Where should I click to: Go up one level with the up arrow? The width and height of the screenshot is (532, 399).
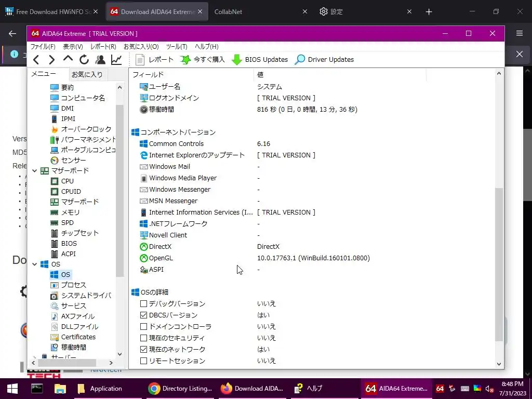(68, 59)
